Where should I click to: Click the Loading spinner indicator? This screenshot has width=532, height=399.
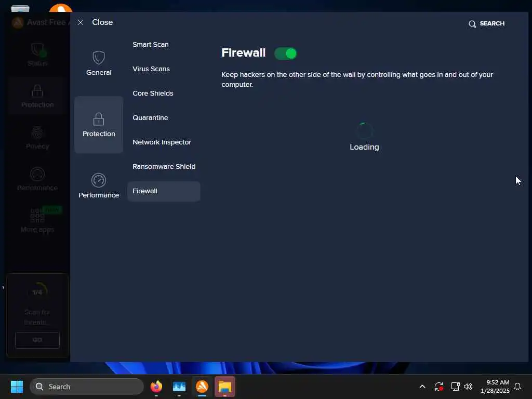pos(364,130)
